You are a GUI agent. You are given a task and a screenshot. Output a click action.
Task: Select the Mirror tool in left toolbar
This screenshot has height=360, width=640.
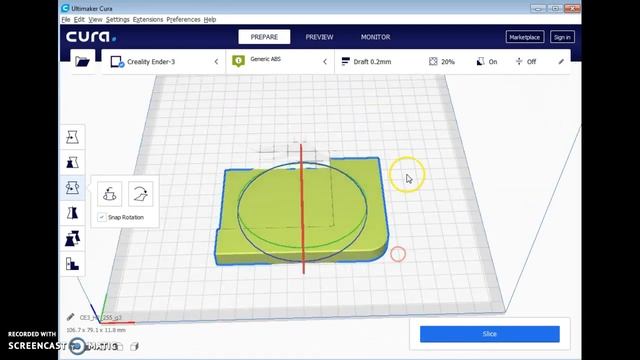72,213
